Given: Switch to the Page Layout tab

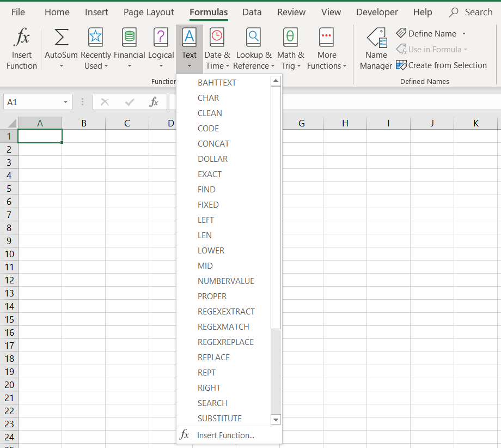Looking at the screenshot, I should tap(149, 12).
